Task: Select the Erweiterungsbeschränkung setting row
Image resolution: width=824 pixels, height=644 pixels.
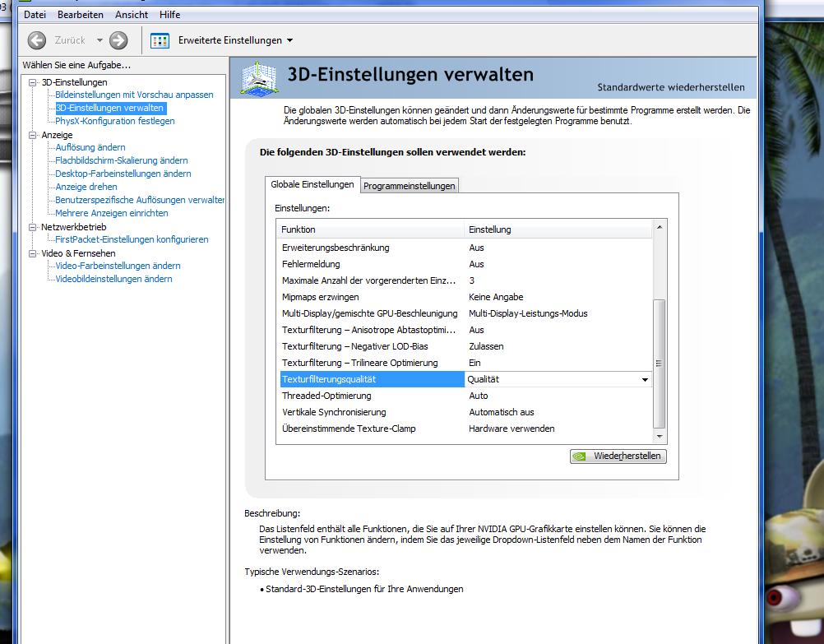Action: 466,248
